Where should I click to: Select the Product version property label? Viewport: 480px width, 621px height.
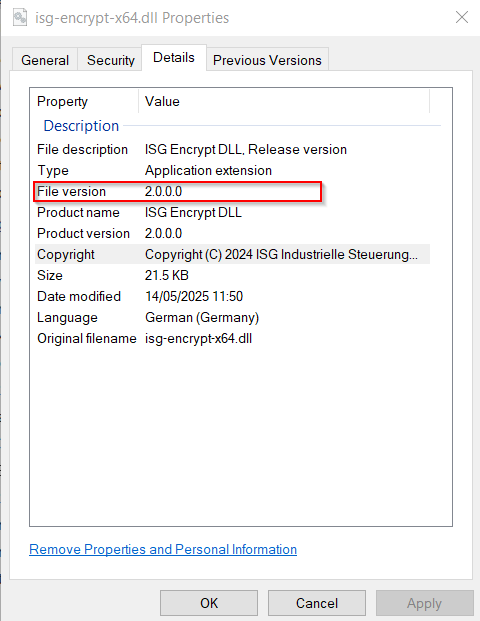coord(83,233)
